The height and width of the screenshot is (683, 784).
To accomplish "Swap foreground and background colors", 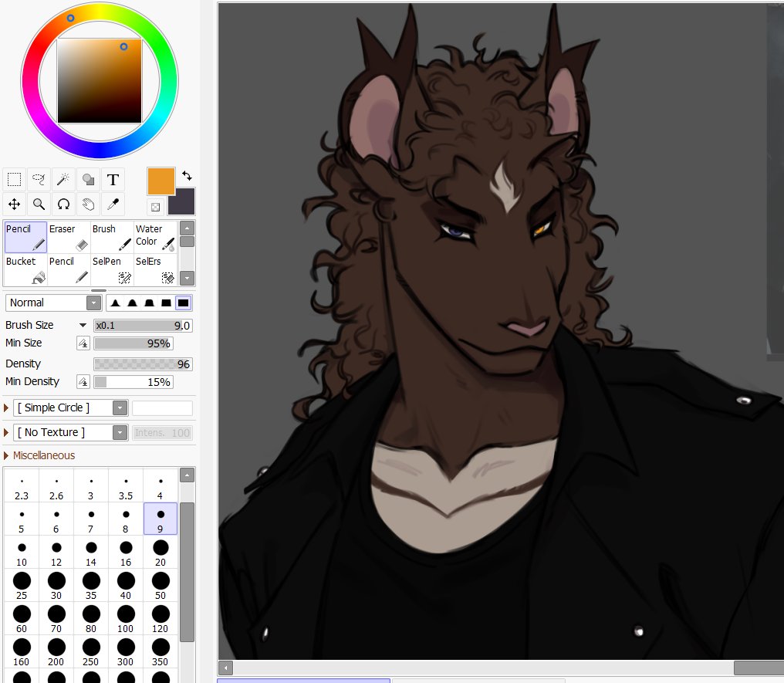I will coord(187,175).
